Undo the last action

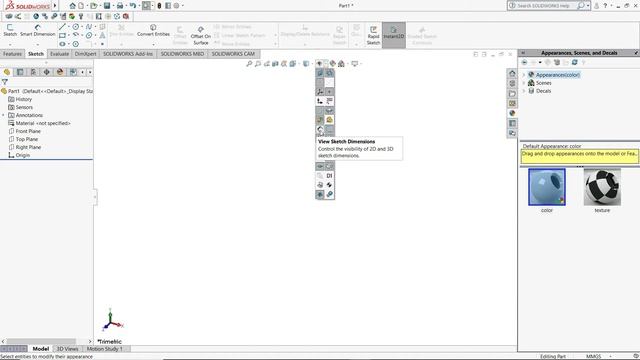pyautogui.click(x=133, y=6)
